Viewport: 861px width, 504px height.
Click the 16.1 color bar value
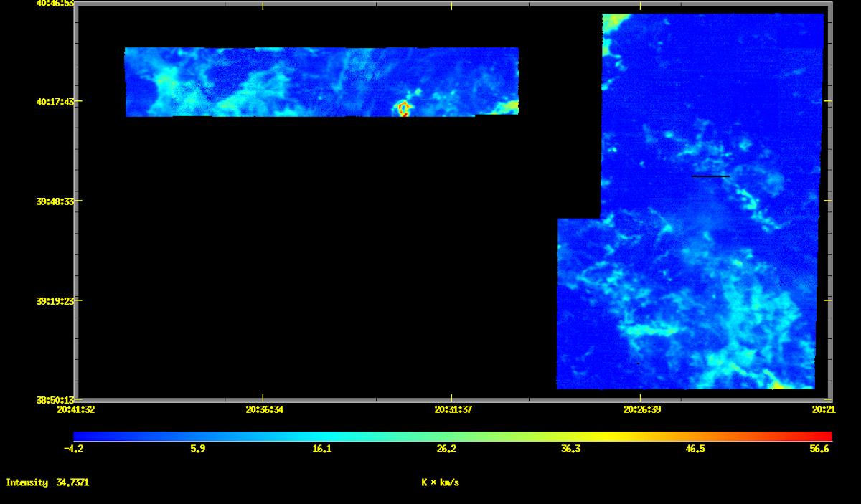(322, 449)
